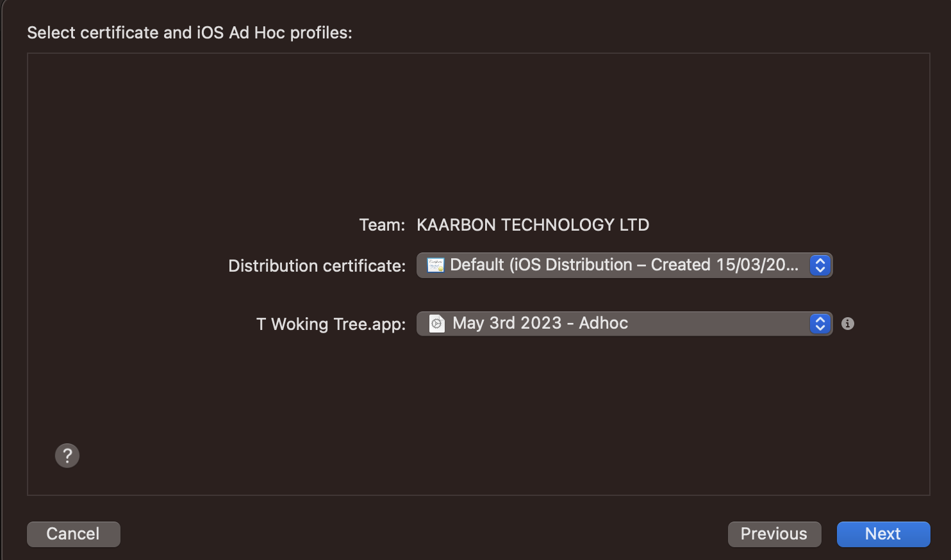Click the truncated 'Created 15/03/20…' certificate date
Image resolution: width=951 pixels, height=560 pixels.
pos(724,265)
